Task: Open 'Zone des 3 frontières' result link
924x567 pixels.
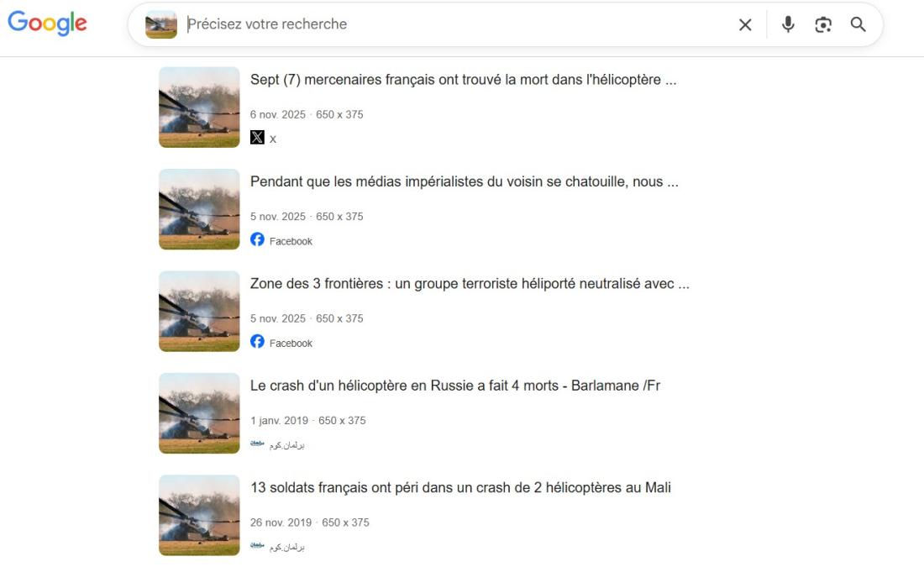Action: (470, 284)
